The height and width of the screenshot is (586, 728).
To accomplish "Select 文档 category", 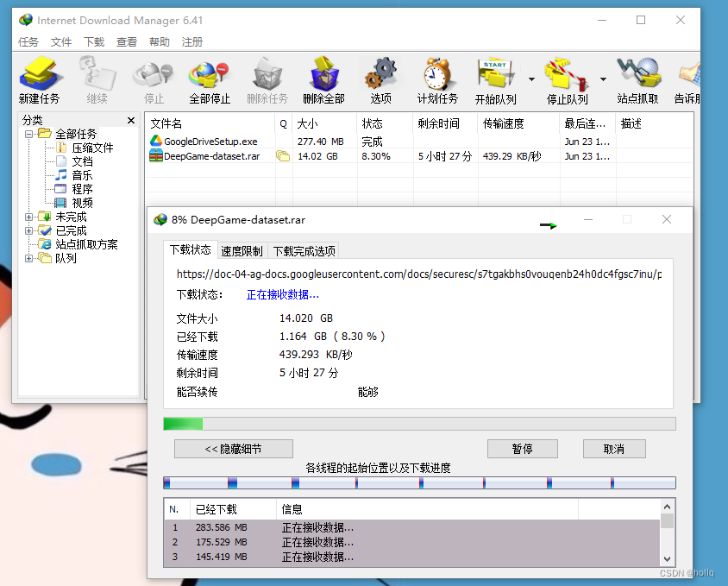I will (82, 161).
